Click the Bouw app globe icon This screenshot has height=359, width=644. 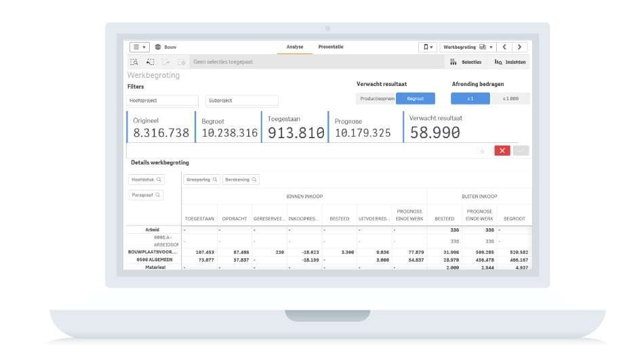point(158,47)
